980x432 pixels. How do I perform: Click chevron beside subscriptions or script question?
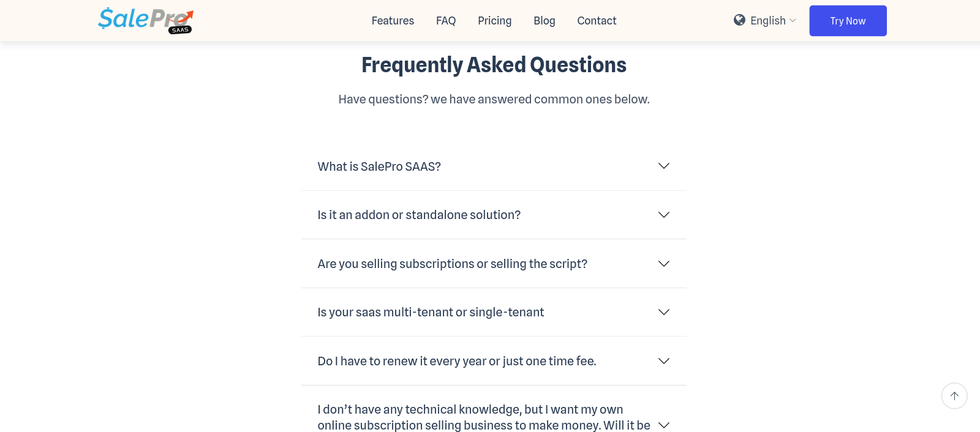coord(663,264)
